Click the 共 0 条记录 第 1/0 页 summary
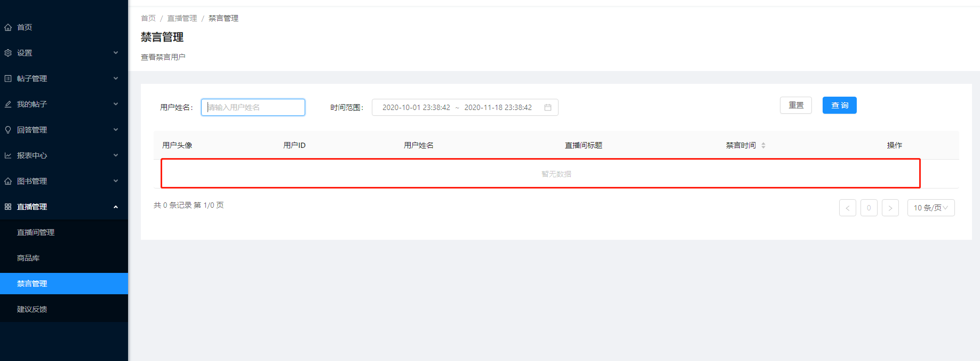Viewport: 980px width, 361px height. click(x=189, y=205)
